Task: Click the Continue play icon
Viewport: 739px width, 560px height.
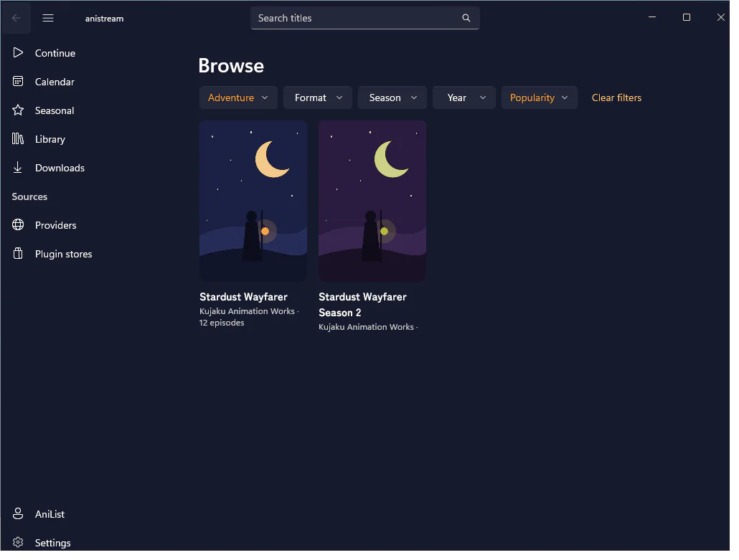Action: 18,53
